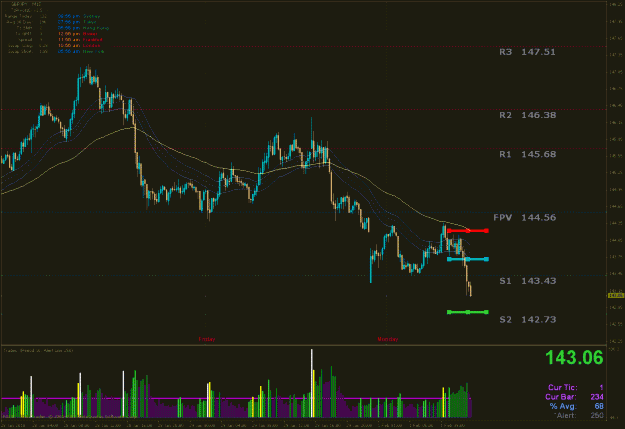625x429 pixels.
Task: Click the tallest white volume bar
Action: click(x=312, y=383)
